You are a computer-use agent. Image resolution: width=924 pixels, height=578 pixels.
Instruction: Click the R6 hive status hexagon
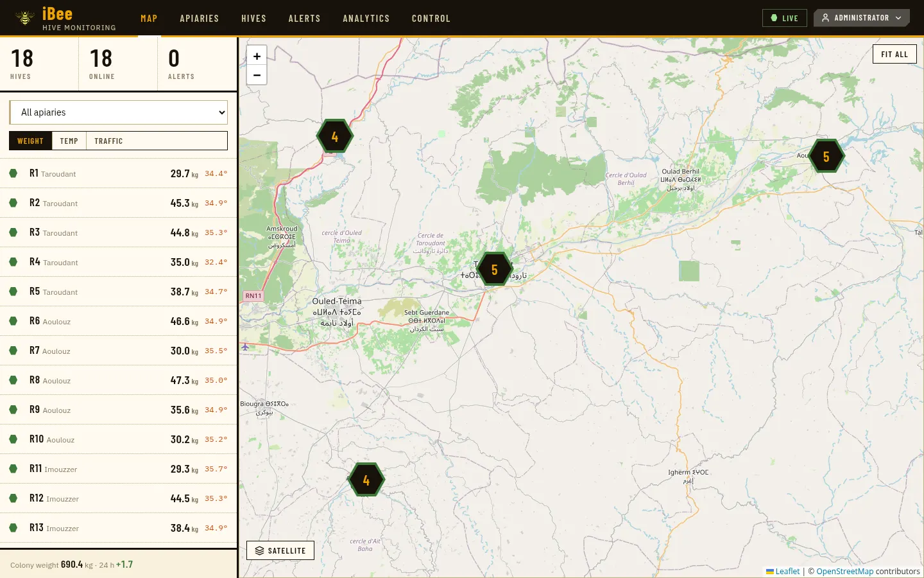click(13, 321)
